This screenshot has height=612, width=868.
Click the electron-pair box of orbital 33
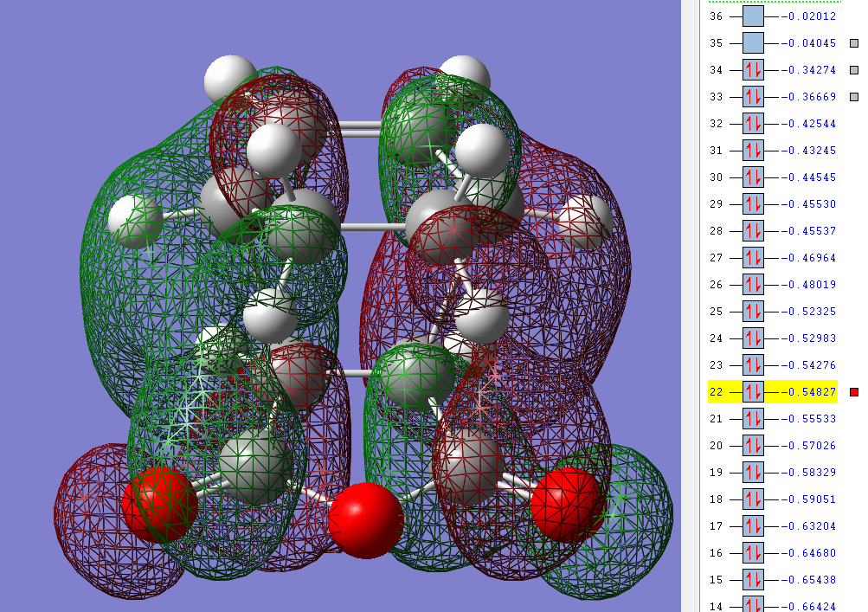[x=753, y=97]
